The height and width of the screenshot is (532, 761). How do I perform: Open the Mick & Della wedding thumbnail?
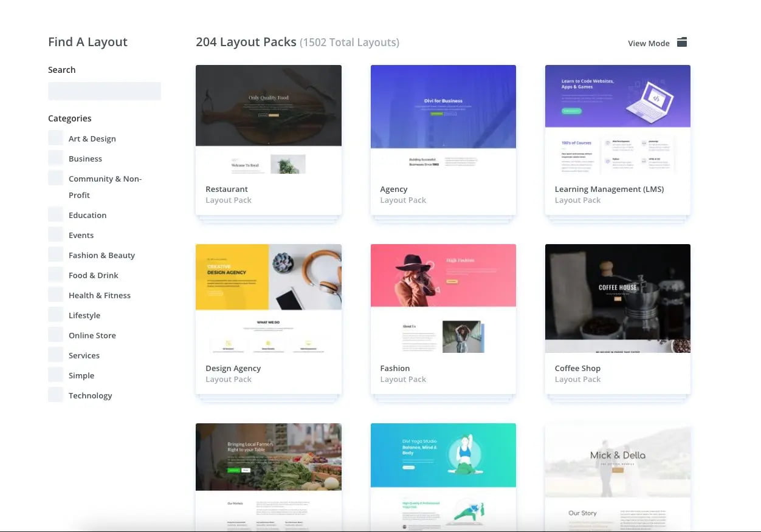(x=618, y=477)
